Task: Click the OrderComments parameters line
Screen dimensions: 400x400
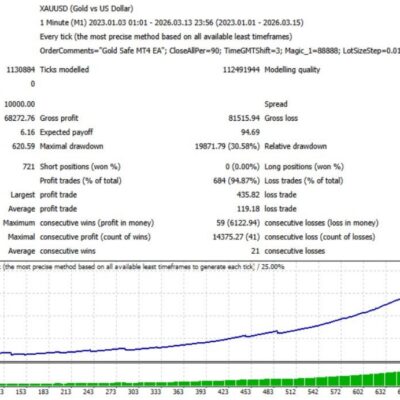Action: pyautogui.click(x=220, y=51)
